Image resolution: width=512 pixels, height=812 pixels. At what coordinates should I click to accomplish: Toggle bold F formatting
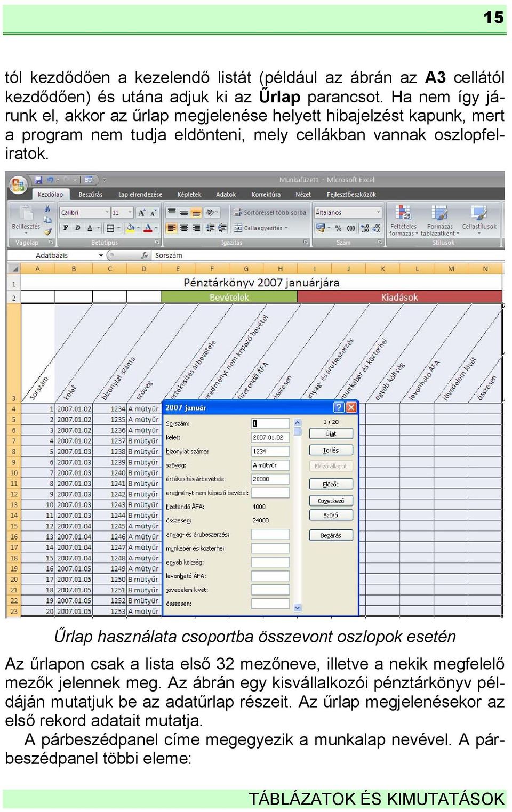[66, 228]
